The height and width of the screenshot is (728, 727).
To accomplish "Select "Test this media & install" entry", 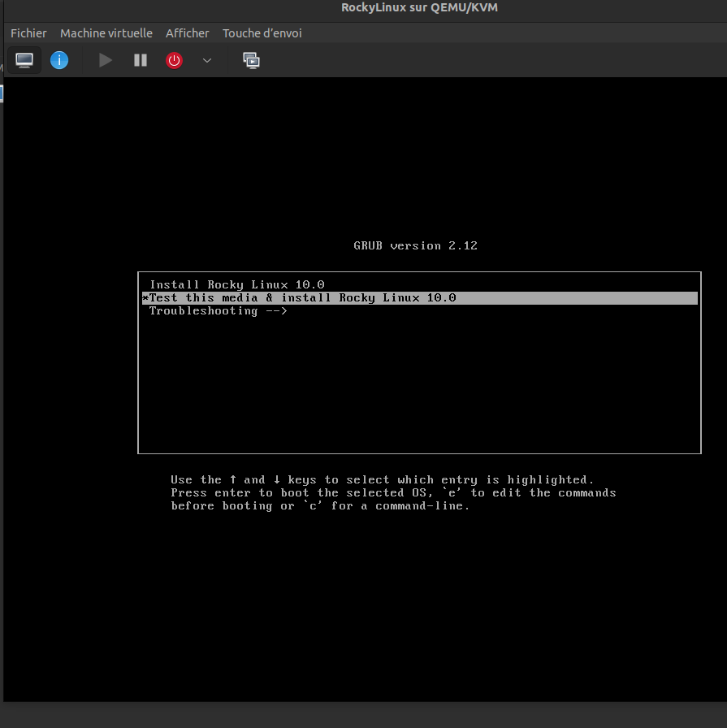I will 420,298.
